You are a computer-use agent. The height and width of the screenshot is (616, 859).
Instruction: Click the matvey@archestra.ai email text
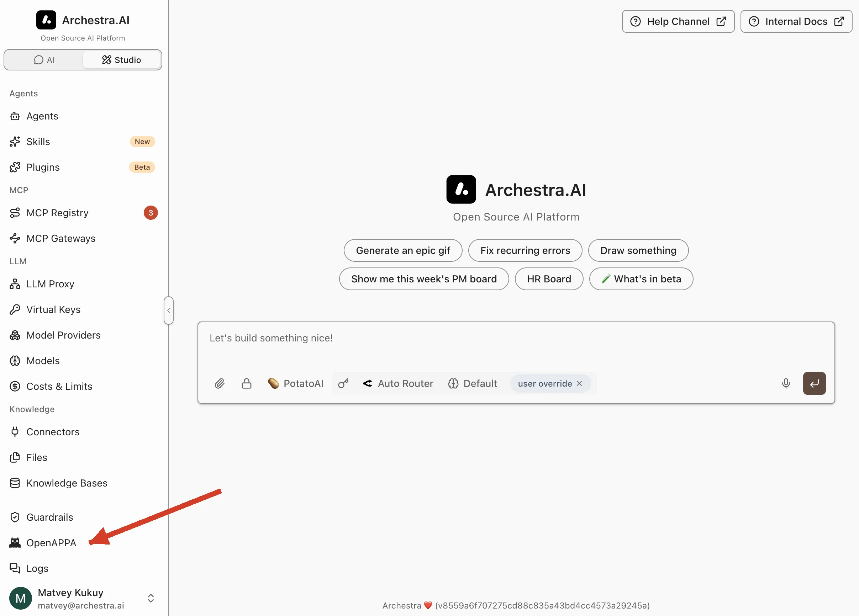(81, 605)
